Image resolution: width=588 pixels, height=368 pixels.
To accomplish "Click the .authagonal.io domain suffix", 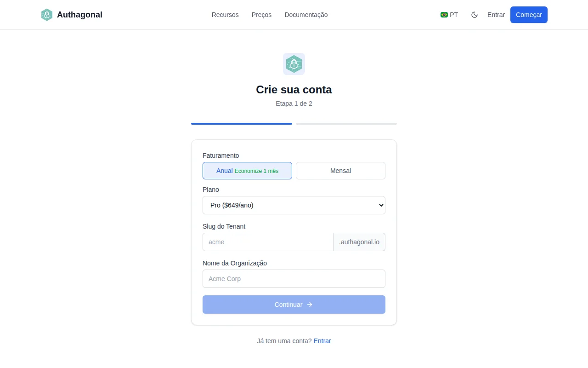I will pyautogui.click(x=359, y=242).
